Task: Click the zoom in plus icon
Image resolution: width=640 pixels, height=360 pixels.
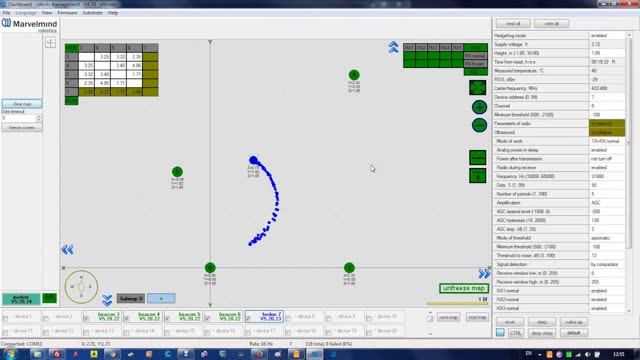Action: coord(479,107)
